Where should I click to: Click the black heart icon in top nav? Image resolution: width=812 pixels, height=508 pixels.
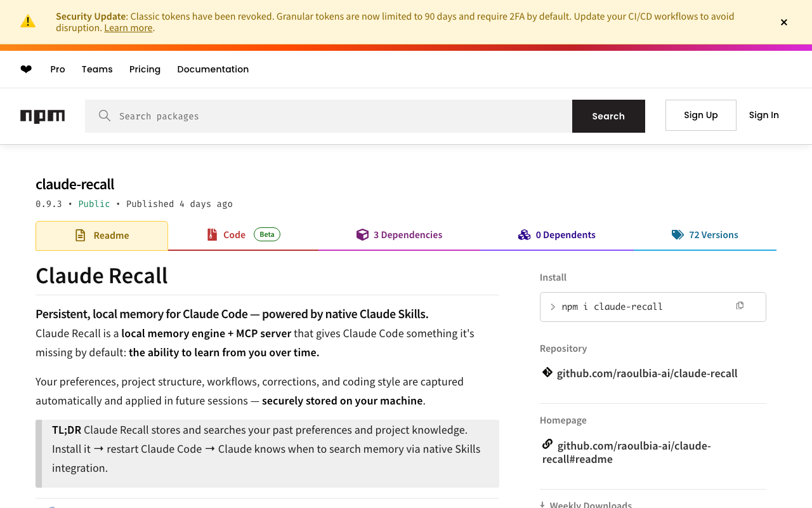26,69
